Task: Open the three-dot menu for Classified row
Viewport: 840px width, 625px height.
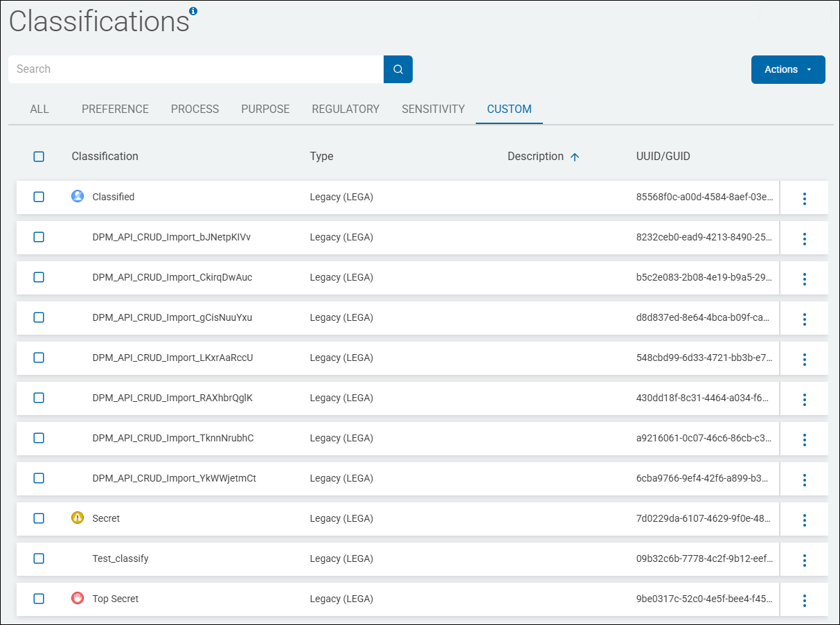Action: point(804,199)
